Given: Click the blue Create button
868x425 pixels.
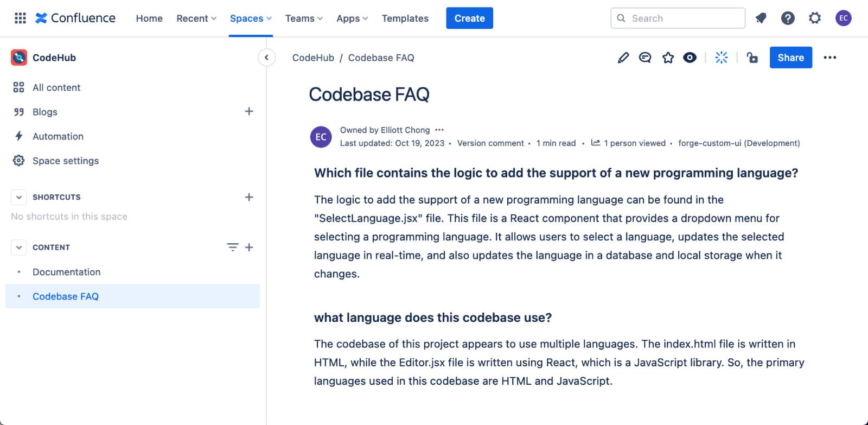Looking at the screenshot, I should pos(469,18).
